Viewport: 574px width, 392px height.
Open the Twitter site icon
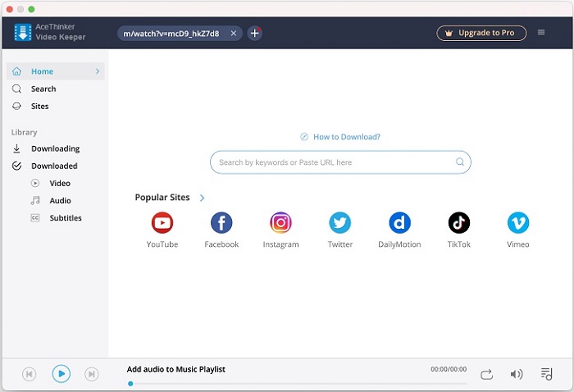tap(339, 223)
